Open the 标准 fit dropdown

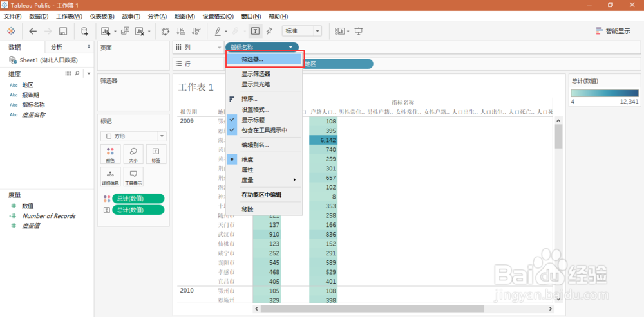(302, 31)
